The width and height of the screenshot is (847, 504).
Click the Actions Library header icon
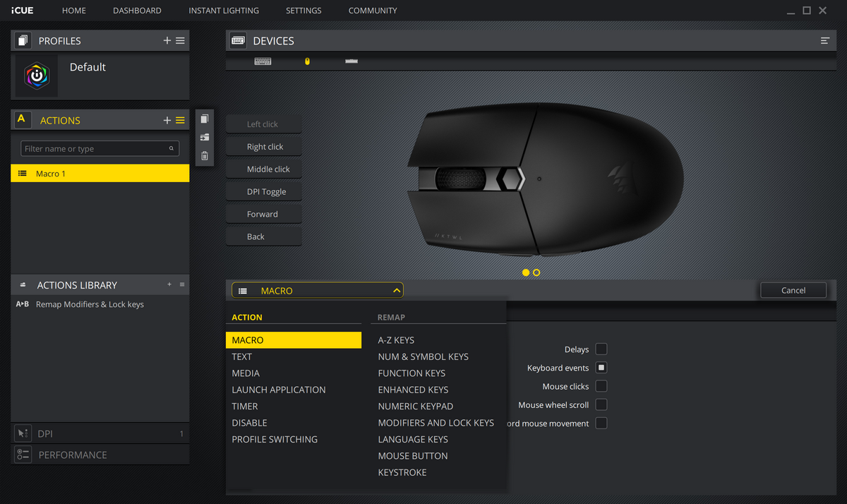(x=23, y=285)
